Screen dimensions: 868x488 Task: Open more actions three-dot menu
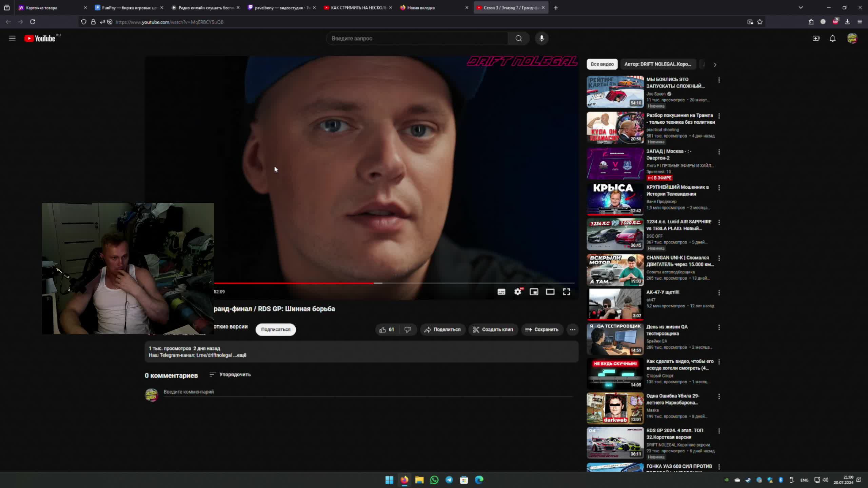click(572, 329)
